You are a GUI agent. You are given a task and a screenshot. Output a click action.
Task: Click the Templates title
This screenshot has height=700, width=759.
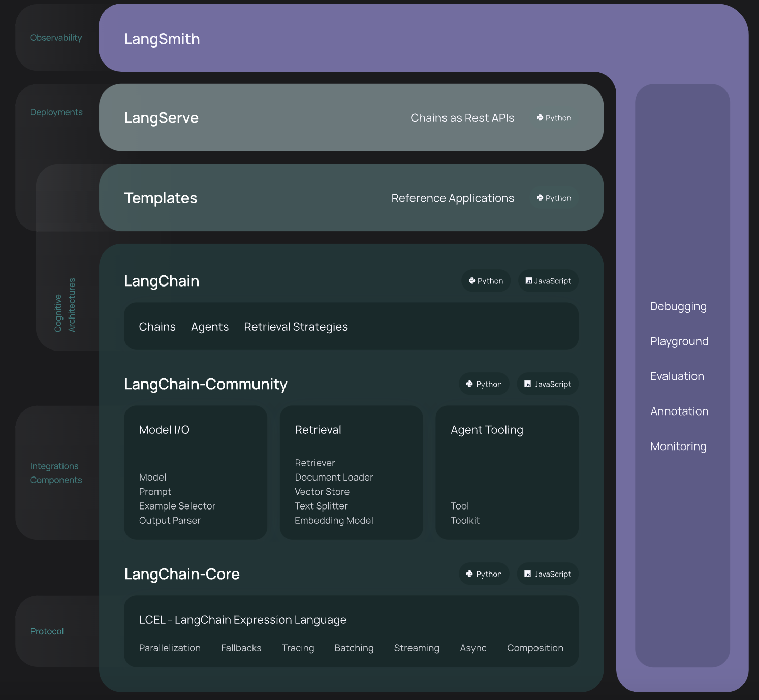click(x=161, y=198)
